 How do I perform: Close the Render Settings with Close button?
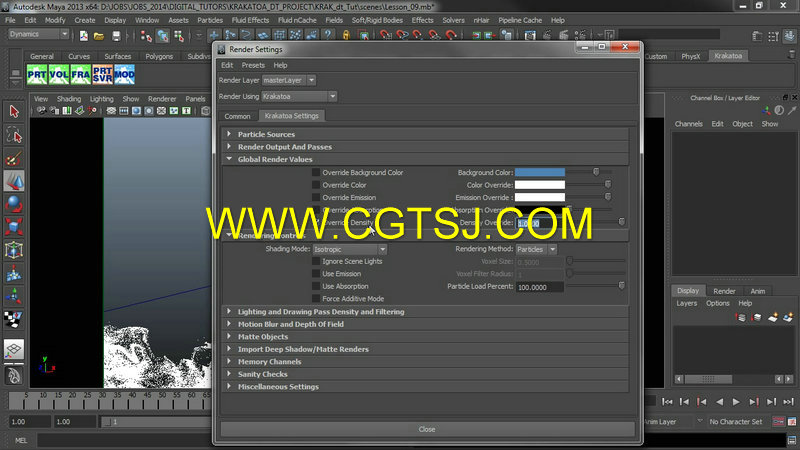[427, 429]
